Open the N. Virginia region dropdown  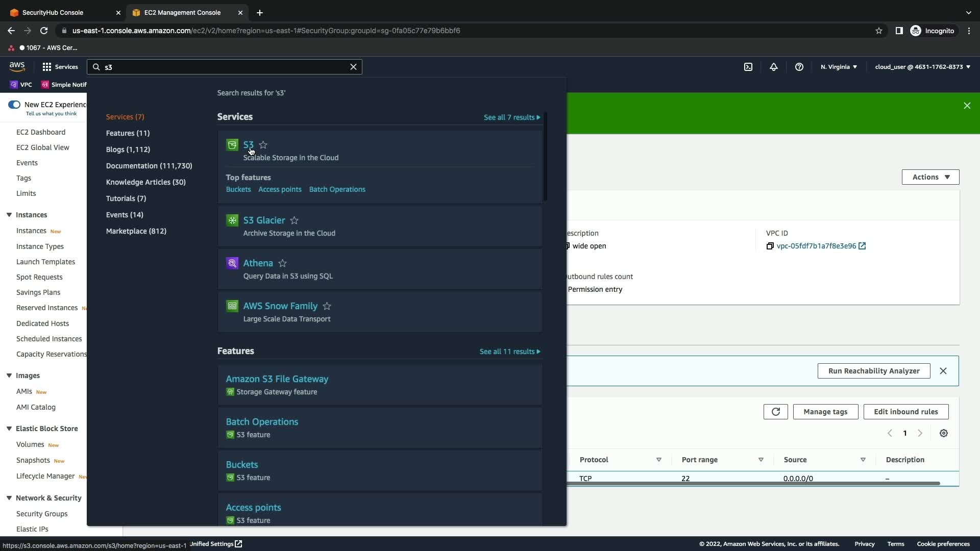(839, 67)
